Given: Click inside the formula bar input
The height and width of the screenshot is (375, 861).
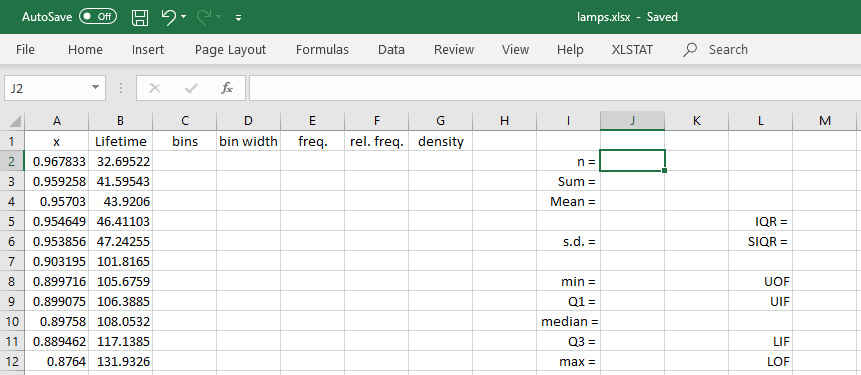Looking at the screenshot, I should pyautogui.click(x=555, y=88).
